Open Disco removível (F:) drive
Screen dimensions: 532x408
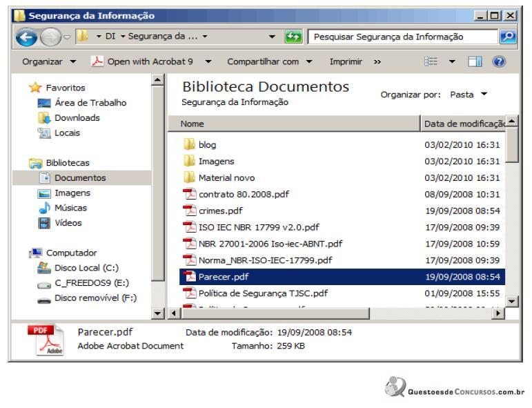coord(95,298)
